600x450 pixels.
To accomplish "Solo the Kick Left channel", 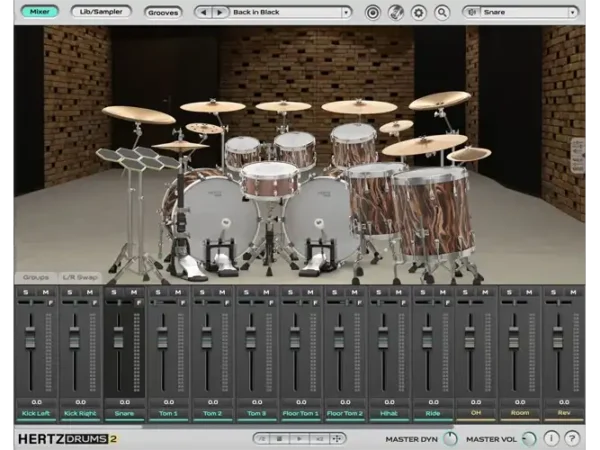I will coord(26,292).
